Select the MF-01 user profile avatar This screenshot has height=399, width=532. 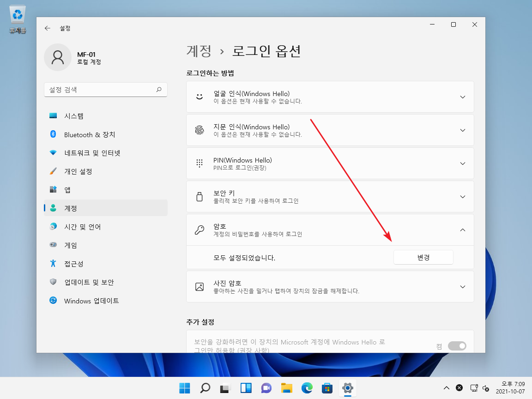pos(58,57)
